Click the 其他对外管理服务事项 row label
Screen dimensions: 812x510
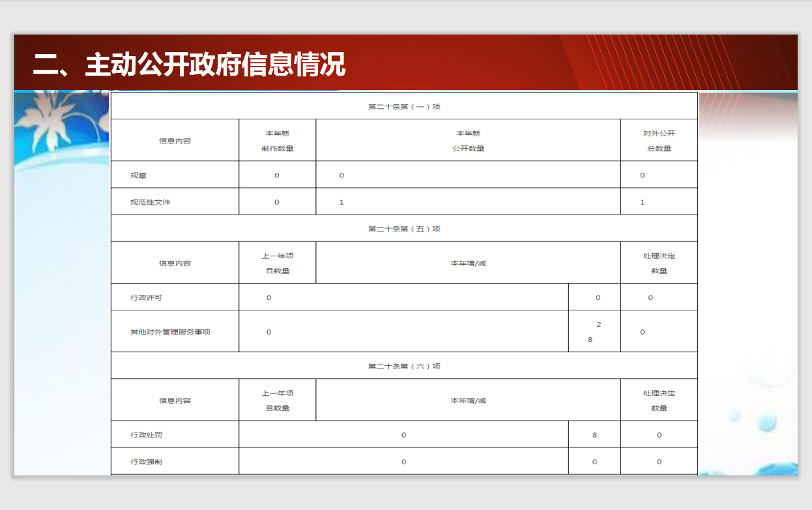click(x=170, y=332)
